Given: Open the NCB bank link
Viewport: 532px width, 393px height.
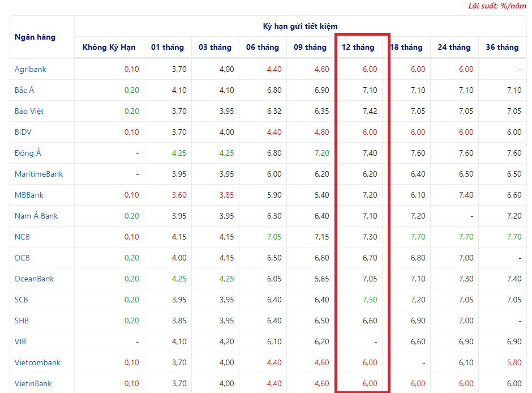Looking at the screenshot, I should click(x=22, y=237).
